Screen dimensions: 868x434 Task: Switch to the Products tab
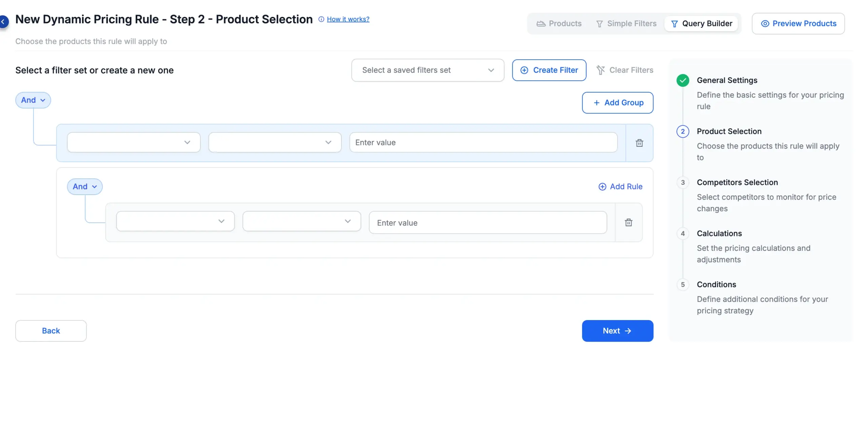559,24
